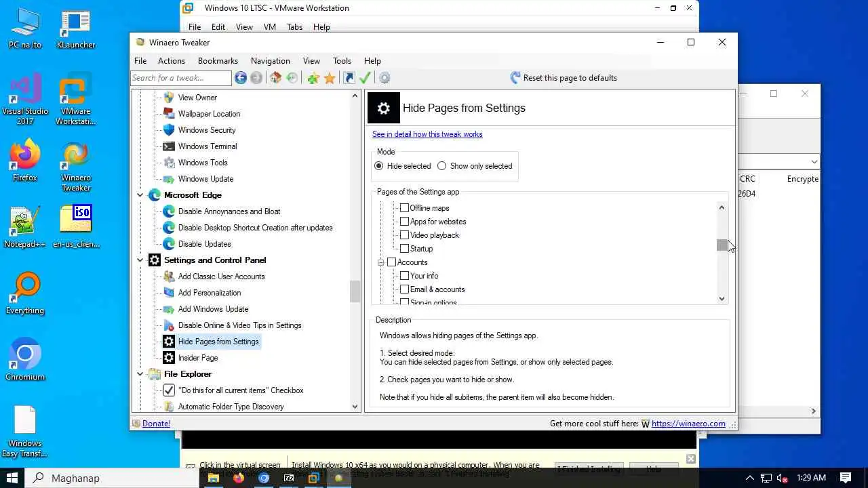Open the File menu in Winaero Tweaker
The image size is (868, 488).
click(140, 61)
